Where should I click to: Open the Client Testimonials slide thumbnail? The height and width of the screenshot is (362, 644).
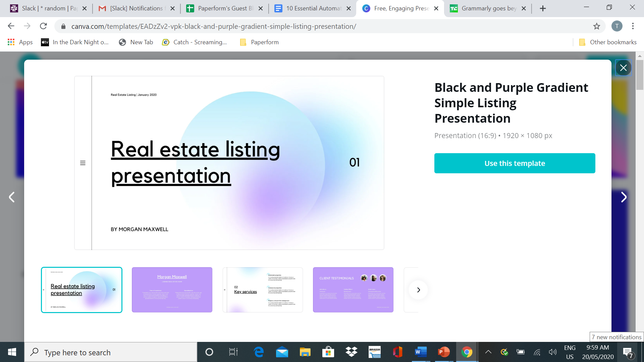coord(353,290)
